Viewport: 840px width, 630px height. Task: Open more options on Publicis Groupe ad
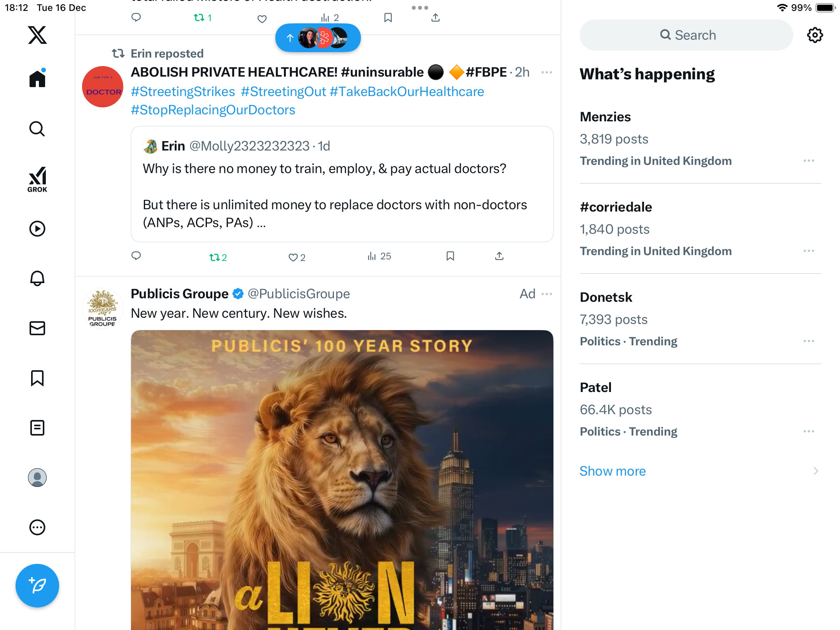(547, 294)
